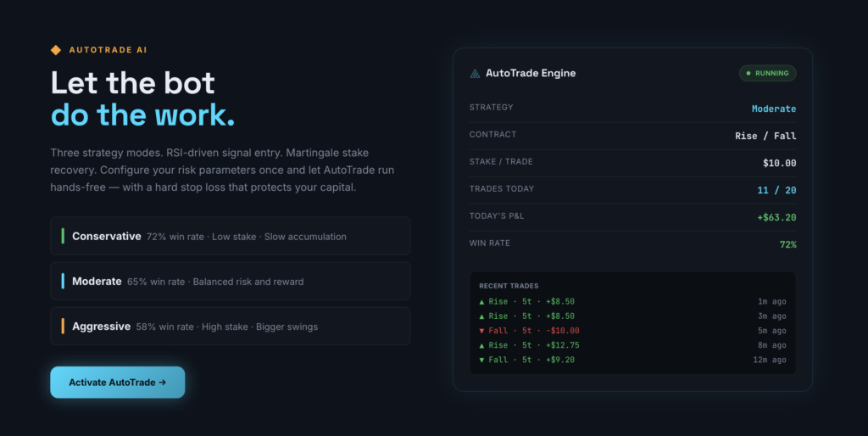The image size is (868, 436).
Task: Click the $10.00 stake value
Action: click(x=780, y=163)
